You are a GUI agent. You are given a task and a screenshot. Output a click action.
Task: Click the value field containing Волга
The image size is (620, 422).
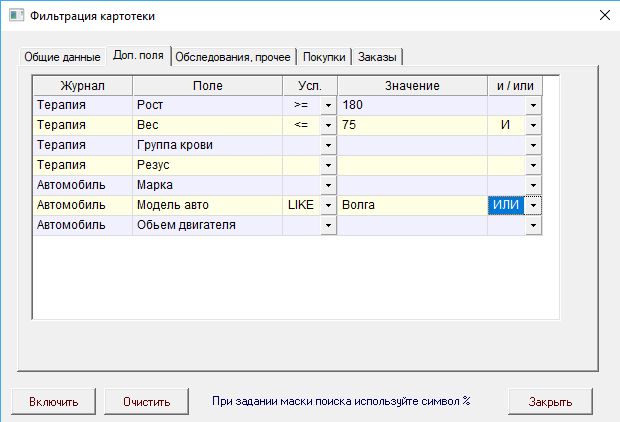click(x=412, y=205)
